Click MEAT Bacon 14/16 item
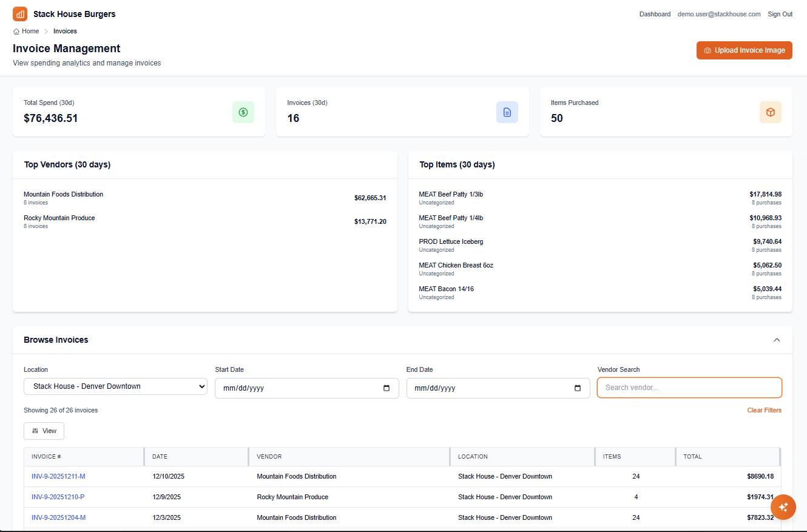Viewport: 807px width, 532px height. 446,289
